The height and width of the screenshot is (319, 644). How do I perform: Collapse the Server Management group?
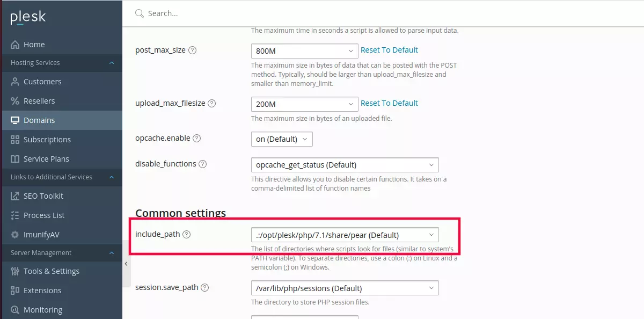click(112, 252)
